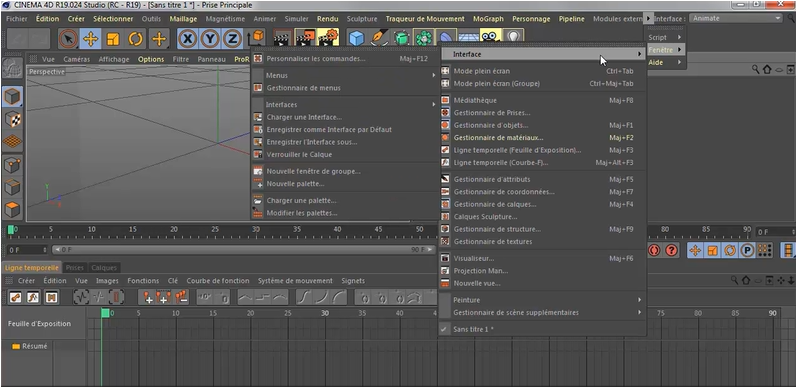Click the green playhead on main frame ruler
Image resolution: width=797 pixels, height=388 pixels.
11,230
